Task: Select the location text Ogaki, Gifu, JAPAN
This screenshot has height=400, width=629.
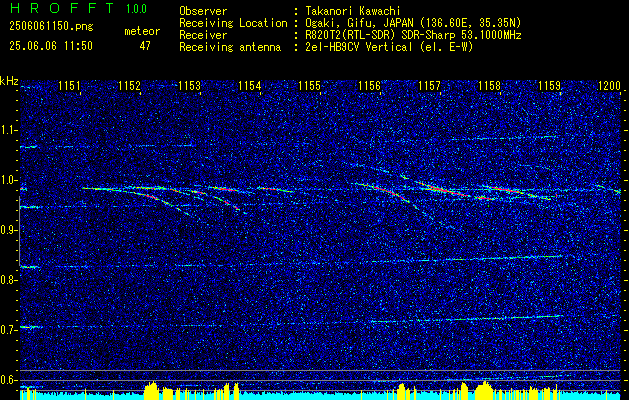Action: [359, 23]
